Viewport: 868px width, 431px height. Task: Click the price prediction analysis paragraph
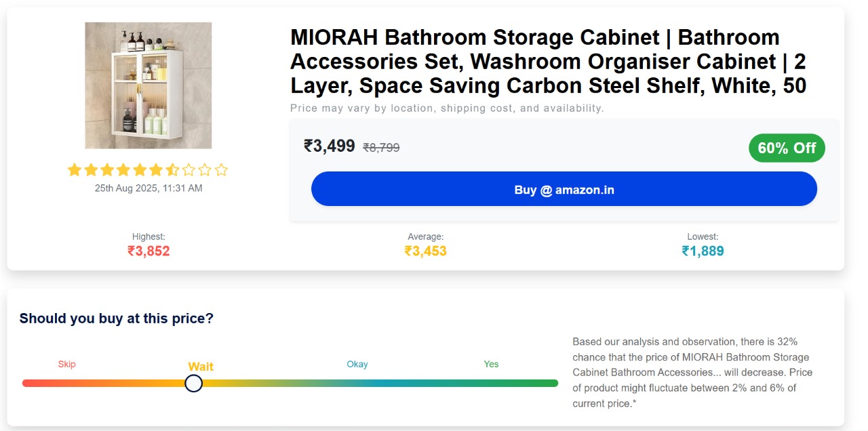coord(692,373)
